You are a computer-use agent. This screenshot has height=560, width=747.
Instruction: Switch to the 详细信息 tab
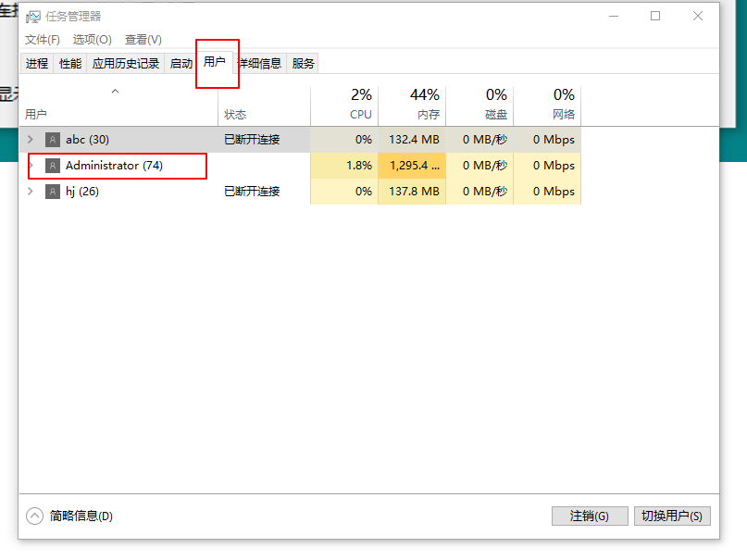point(260,63)
